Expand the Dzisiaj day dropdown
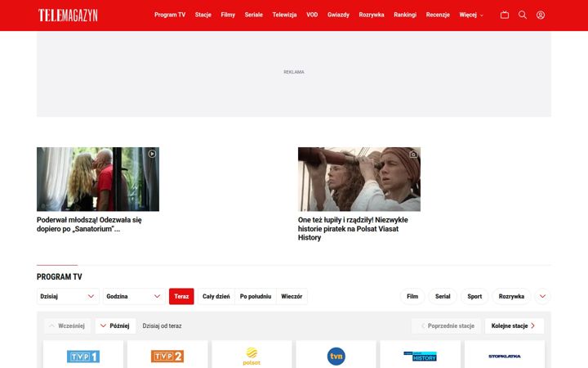588x368 pixels. coord(68,296)
